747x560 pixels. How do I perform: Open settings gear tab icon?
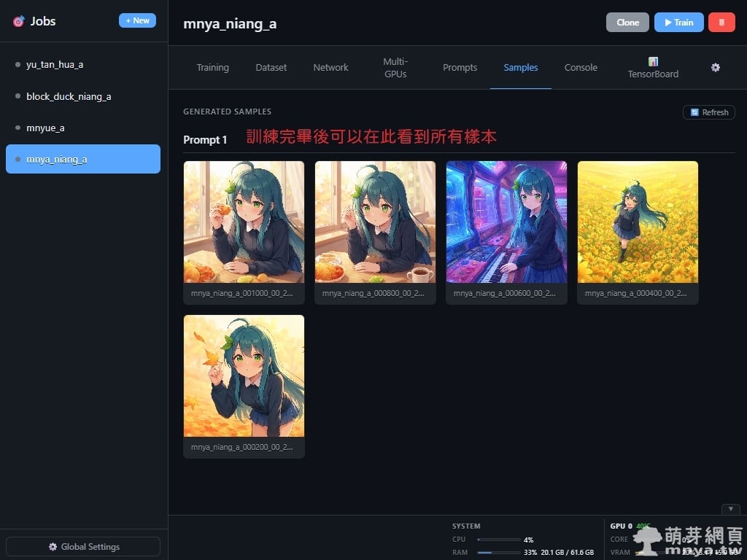pyautogui.click(x=716, y=67)
